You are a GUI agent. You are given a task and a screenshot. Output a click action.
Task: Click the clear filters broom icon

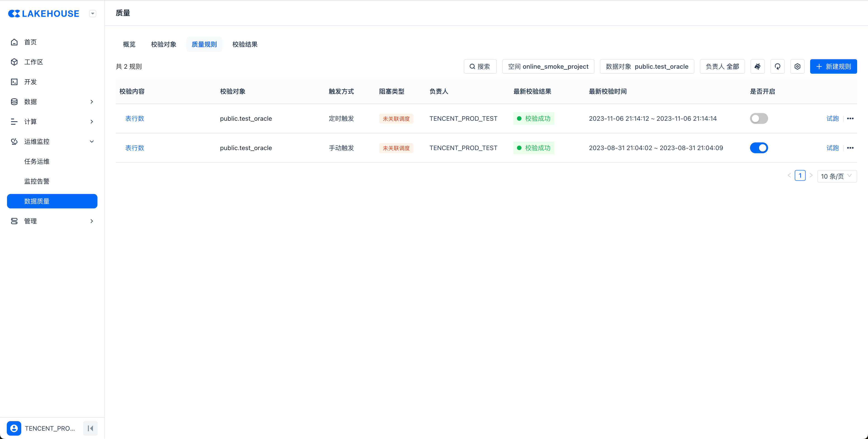click(757, 66)
